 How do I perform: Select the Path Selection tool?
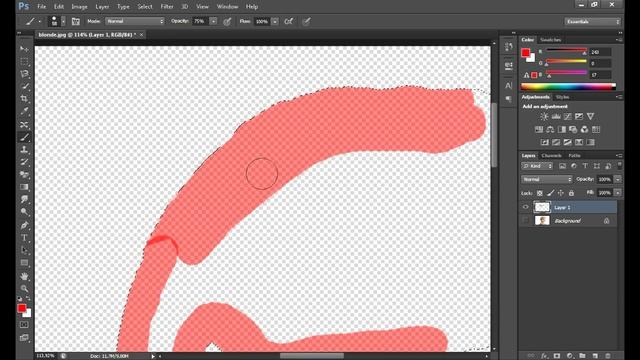(24, 250)
